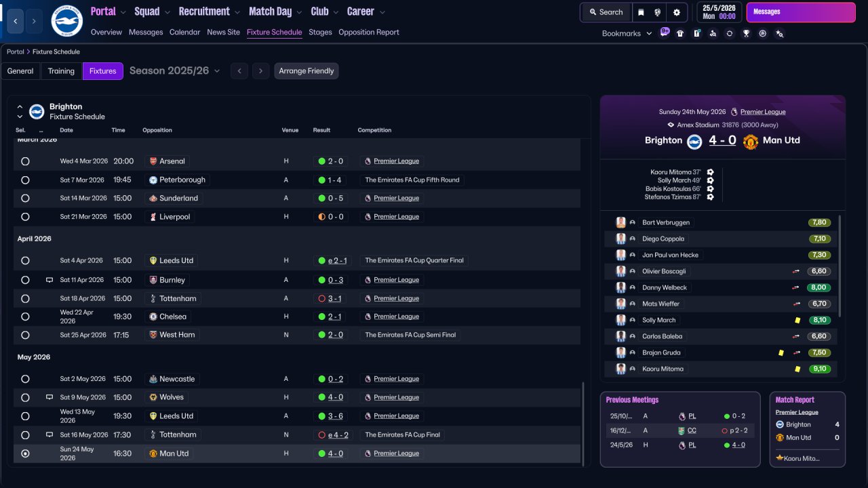Open the 16/12 Carabao Cup previous meeting row
The width and height of the screenshot is (868, 488).
pos(679,430)
